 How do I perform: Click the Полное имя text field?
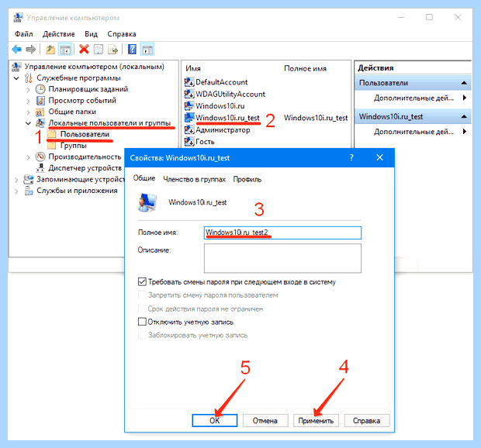282,233
